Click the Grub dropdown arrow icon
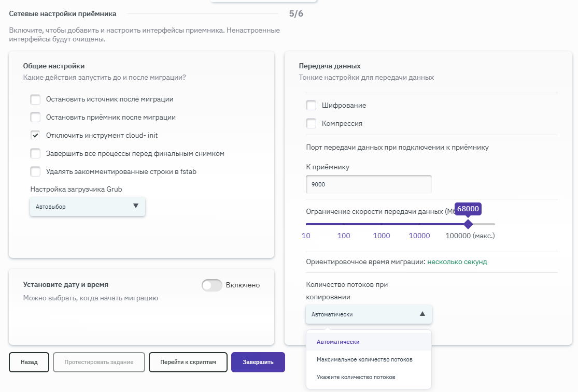 coord(136,206)
